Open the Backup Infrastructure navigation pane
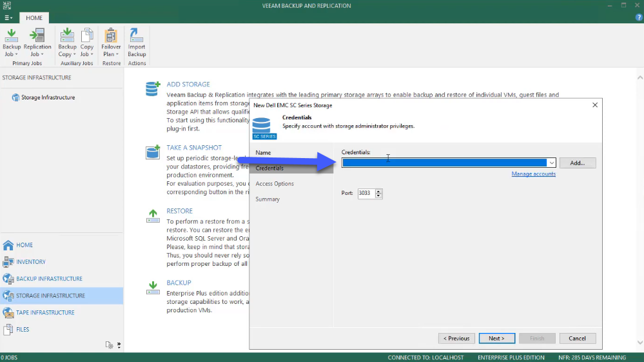Screen dimensions: 644x362 pyautogui.click(x=62, y=279)
